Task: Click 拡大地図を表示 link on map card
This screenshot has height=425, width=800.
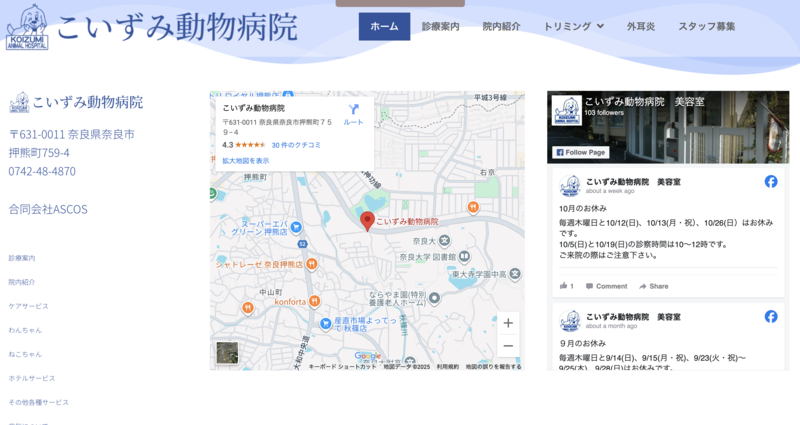Action: [245, 160]
